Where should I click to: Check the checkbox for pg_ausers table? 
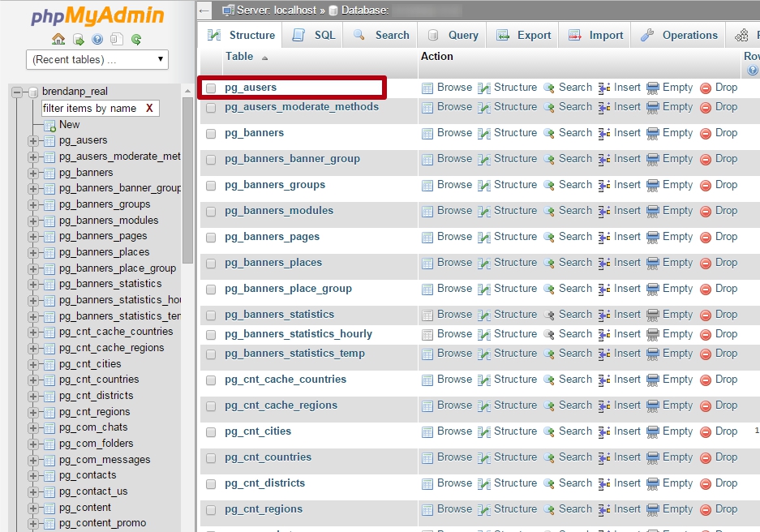[209, 88]
